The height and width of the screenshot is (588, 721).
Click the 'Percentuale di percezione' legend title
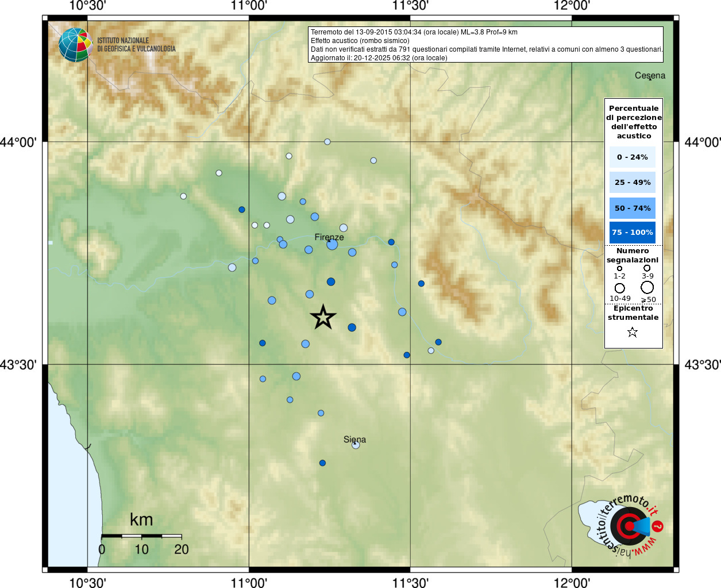(634, 122)
